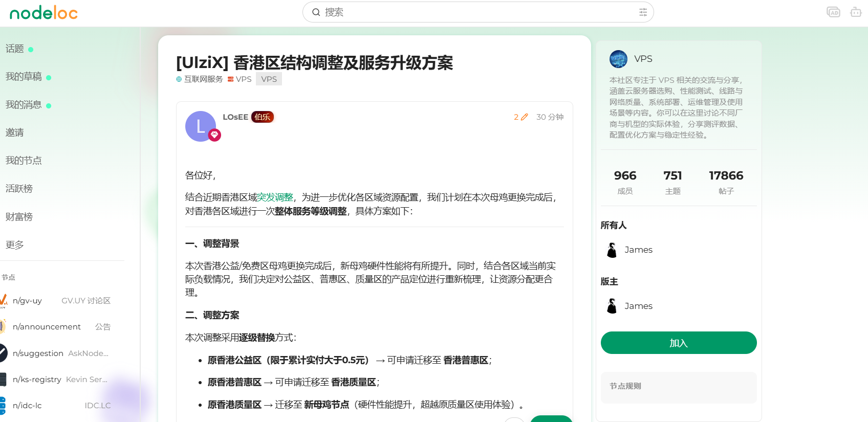The image size is (868, 422).
Task: Open the LOsEE username
Action: 235,117
